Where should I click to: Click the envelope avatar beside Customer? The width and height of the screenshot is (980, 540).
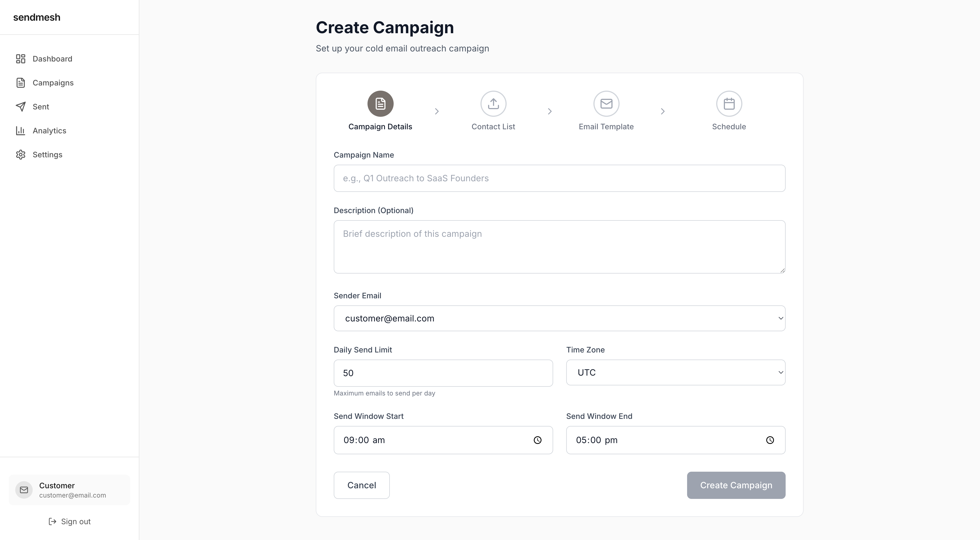tap(24, 490)
